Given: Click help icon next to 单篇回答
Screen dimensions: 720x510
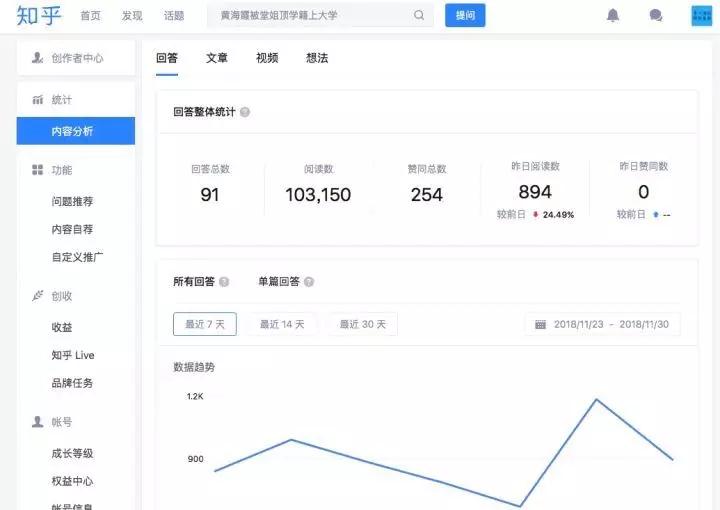Looking at the screenshot, I should tap(309, 282).
